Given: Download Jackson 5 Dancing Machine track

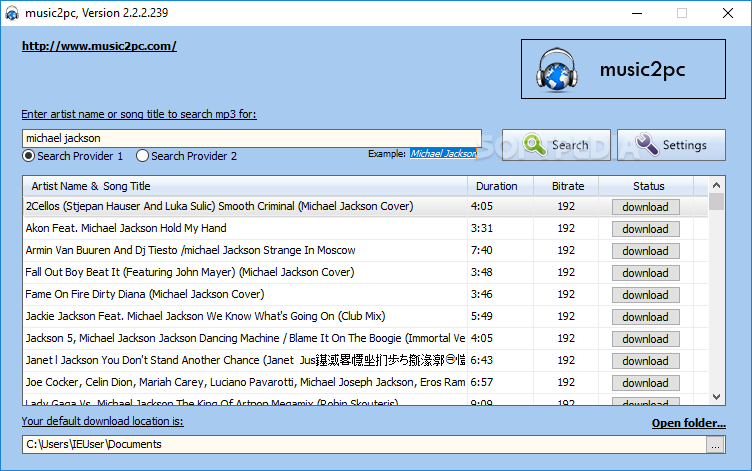Looking at the screenshot, I should click(646, 340).
